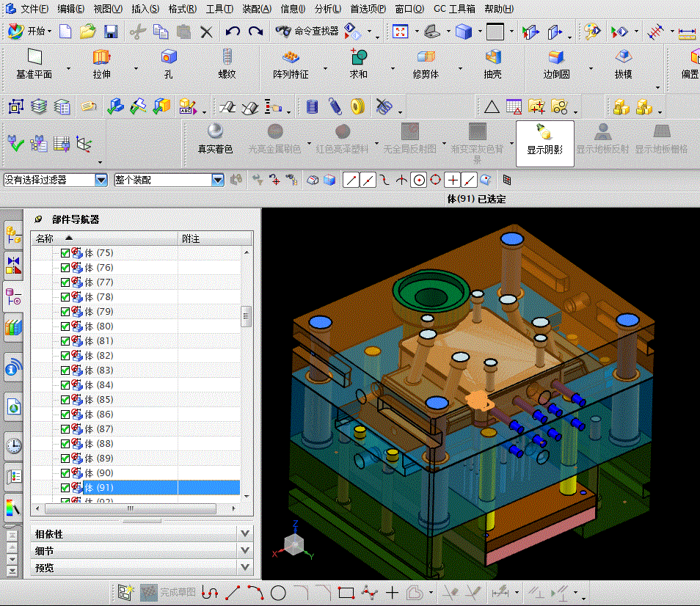Open the Analysis (分析) menu
Image resolution: width=700 pixels, height=606 pixels.
coord(328,9)
